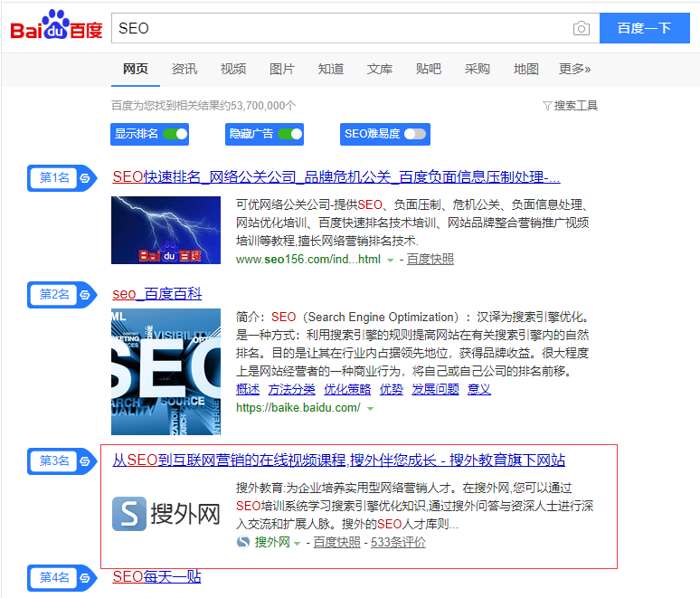The height and width of the screenshot is (598, 700).
Task: Toggle the 隐藏广告 switch
Action: (x=289, y=134)
